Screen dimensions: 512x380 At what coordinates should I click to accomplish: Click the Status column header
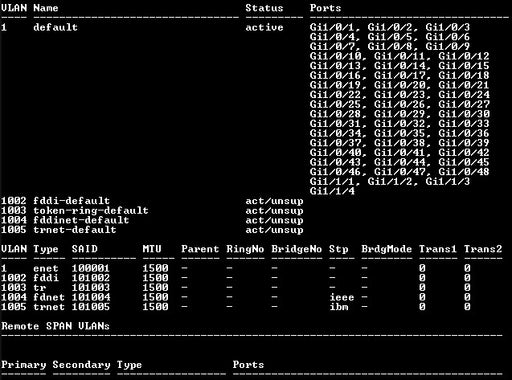[264, 8]
